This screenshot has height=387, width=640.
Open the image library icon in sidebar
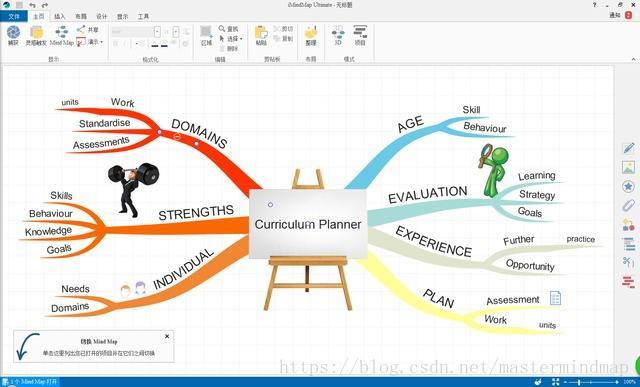(x=629, y=167)
